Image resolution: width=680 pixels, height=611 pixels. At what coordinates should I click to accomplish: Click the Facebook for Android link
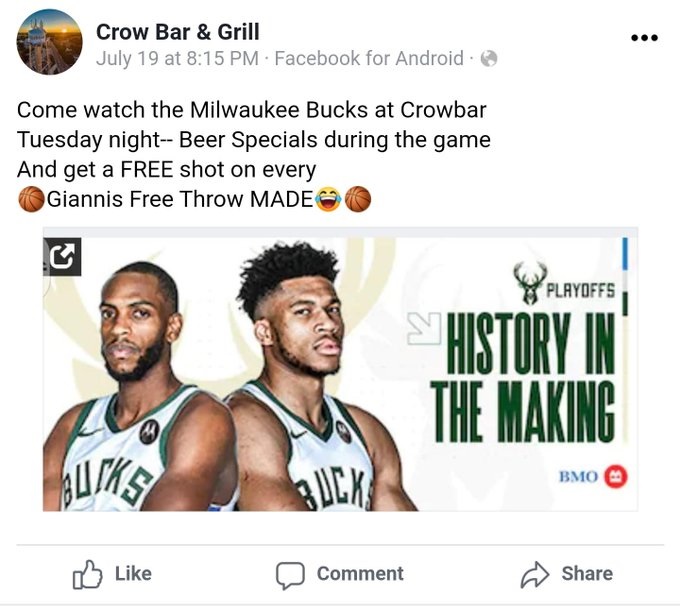tap(369, 59)
